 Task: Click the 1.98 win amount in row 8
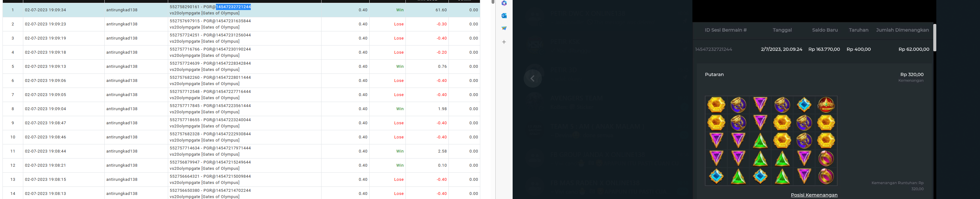click(x=442, y=109)
